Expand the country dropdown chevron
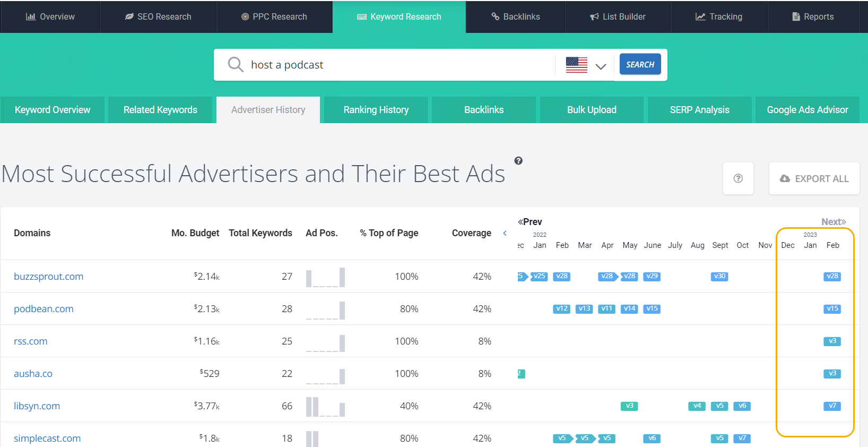This screenshot has height=447, width=868. coord(601,66)
